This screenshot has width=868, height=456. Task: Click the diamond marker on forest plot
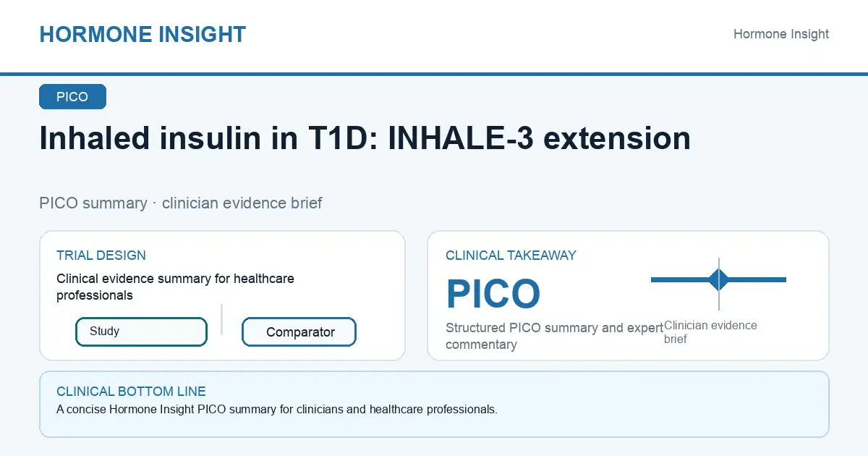(719, 279)
